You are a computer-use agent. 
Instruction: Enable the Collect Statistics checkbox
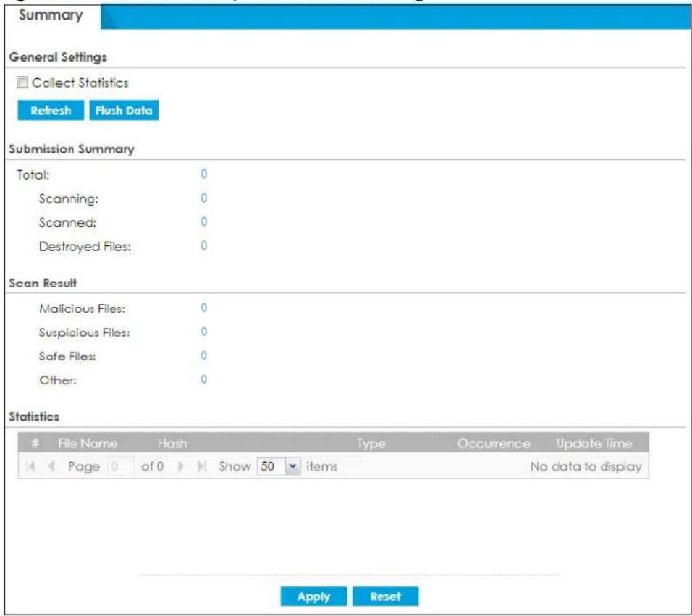[x=22, y=82]
